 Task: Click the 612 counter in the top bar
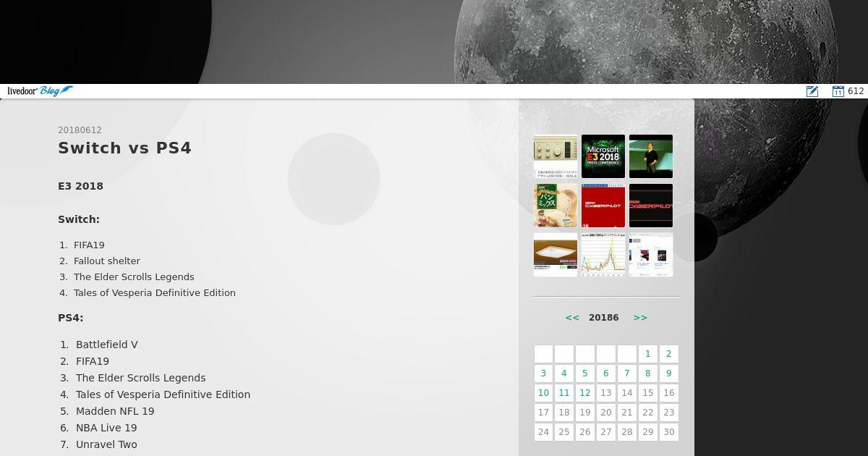856,91
